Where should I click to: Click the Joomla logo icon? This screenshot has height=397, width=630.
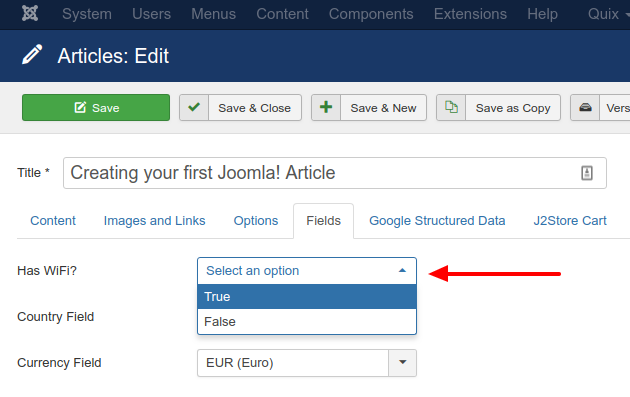click(30, 14)
